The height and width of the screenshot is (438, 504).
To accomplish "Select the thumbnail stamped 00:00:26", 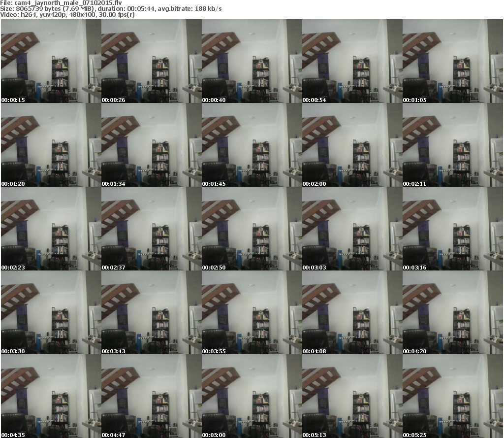I will (152, 61).
